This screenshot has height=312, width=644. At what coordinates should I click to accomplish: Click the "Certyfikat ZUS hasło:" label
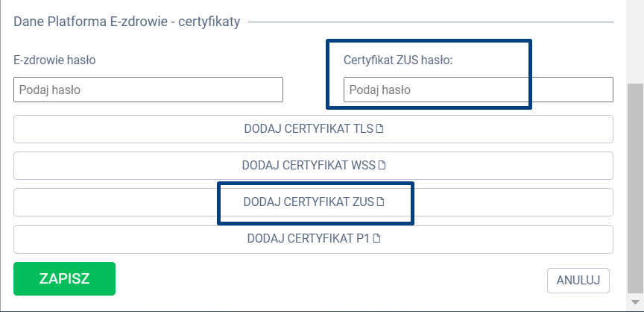pyautogui.click(x=398, y=60)
